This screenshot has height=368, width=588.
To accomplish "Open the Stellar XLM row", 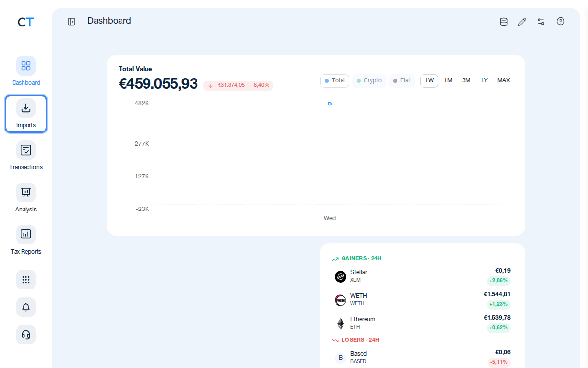I will click(x=422, y=277).
